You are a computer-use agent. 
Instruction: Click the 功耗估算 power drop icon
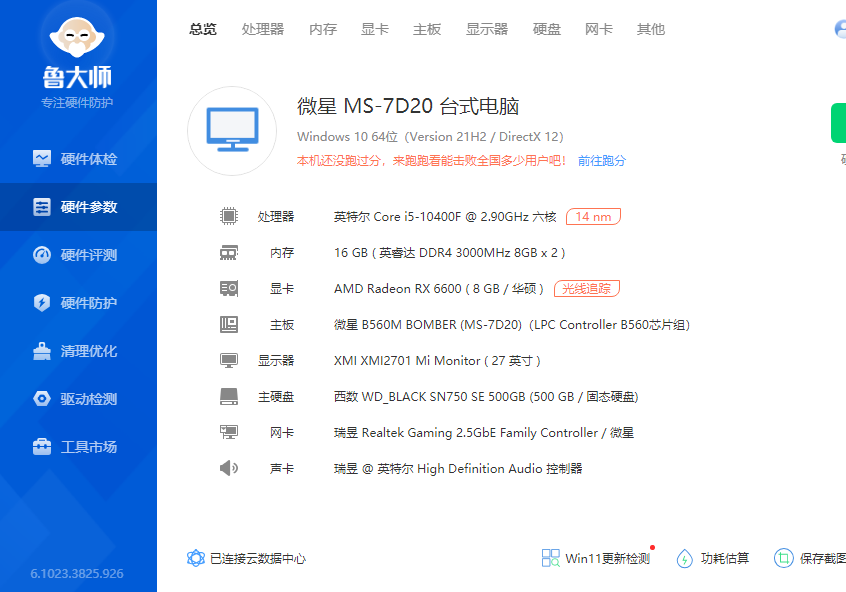[x=685, y=559]
